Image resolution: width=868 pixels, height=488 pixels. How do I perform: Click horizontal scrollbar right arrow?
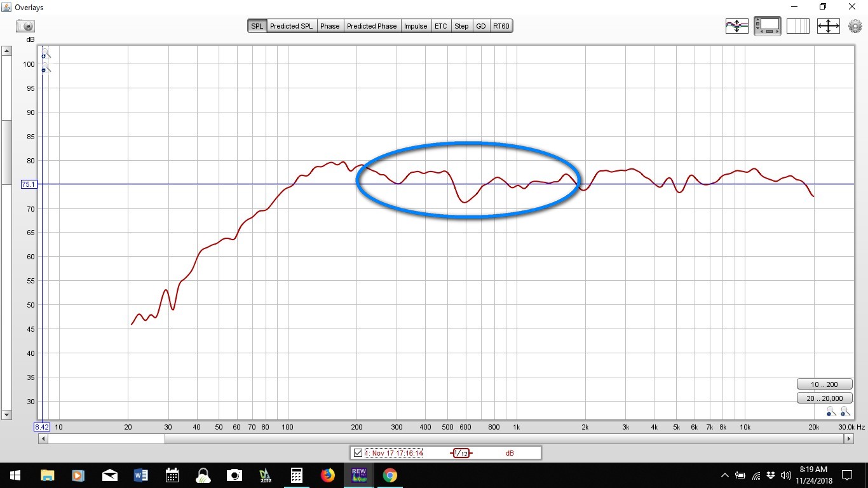tap(850, 438)
